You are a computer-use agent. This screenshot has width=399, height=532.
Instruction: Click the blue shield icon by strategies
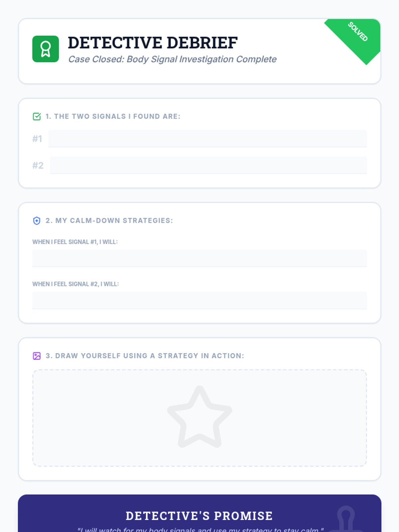click(37, 221)
